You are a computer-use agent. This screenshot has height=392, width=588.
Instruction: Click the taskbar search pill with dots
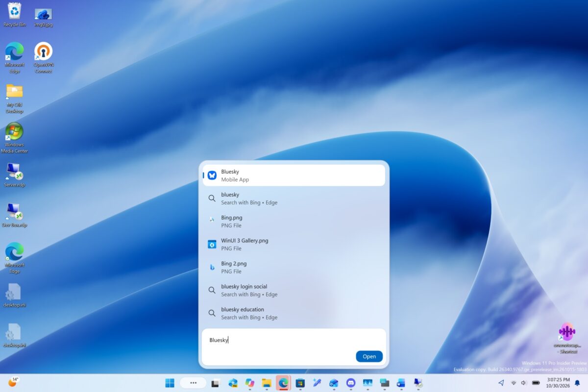pyautogui.click(x=193, y=383)
